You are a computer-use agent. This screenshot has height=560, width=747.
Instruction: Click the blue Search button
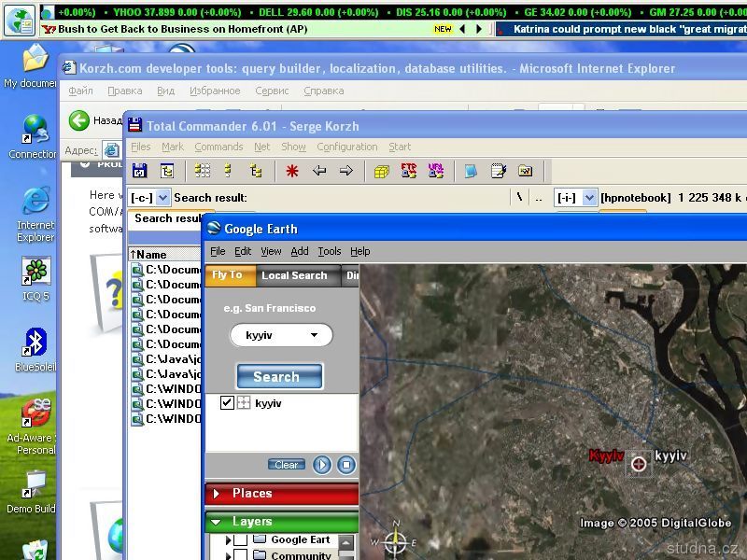click(278, 377)
